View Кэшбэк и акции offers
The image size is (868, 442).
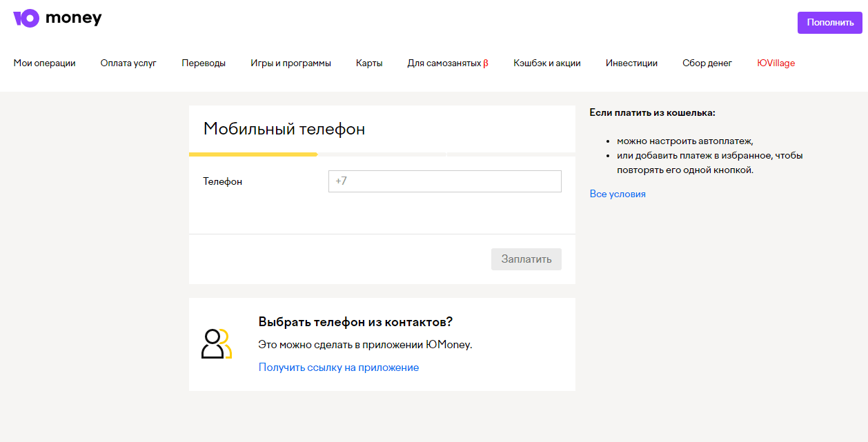coord(547,63)
